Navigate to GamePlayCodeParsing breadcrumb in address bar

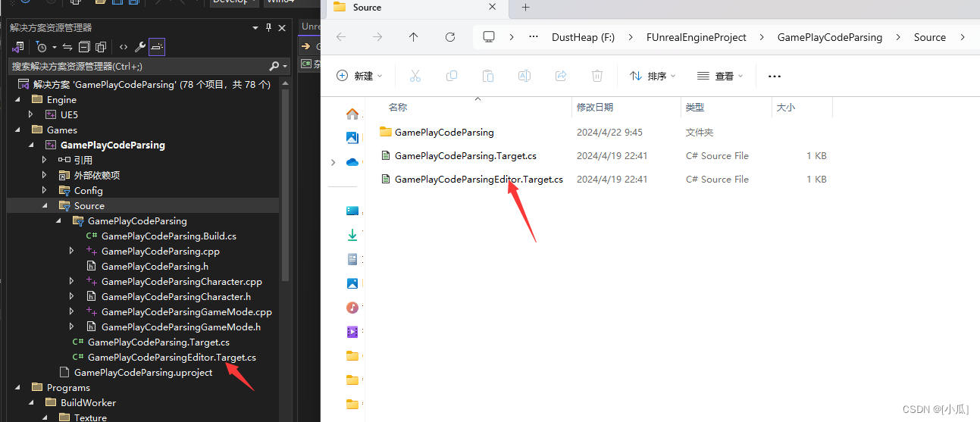[x=829, y=37]
